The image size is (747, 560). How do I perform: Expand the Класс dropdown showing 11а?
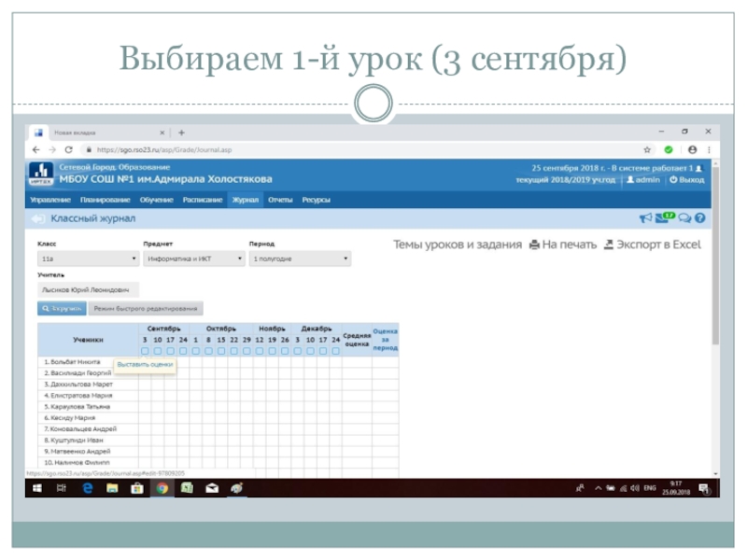[89, 259]
